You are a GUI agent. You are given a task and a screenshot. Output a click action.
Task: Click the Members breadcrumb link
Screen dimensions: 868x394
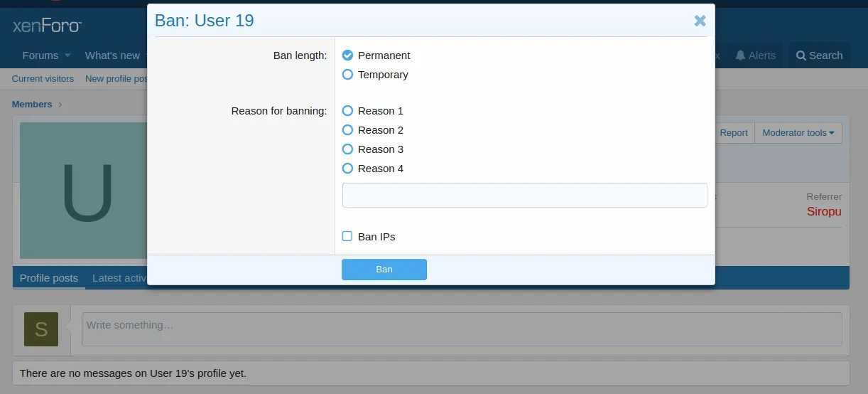pos(32,105)
